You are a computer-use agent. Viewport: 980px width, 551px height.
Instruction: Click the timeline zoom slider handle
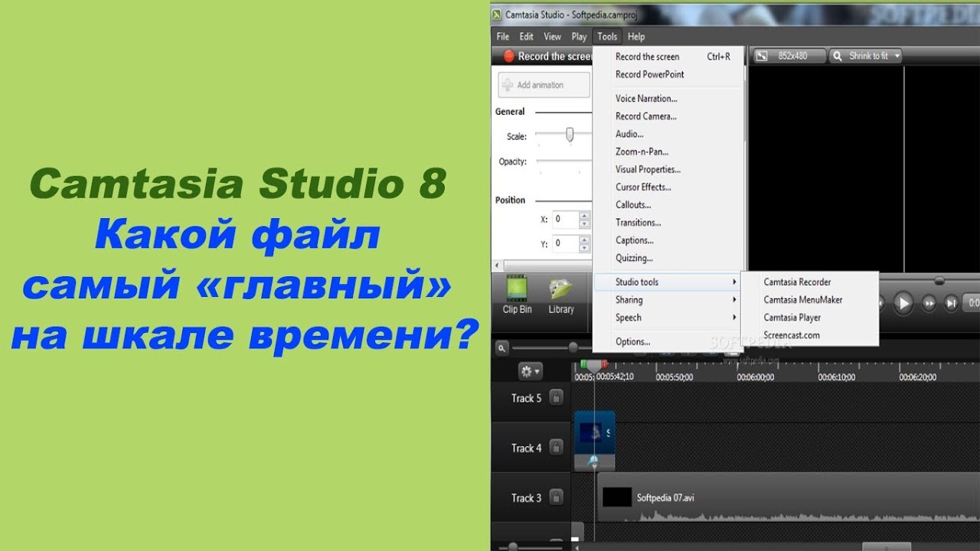(x=573, y=347)
